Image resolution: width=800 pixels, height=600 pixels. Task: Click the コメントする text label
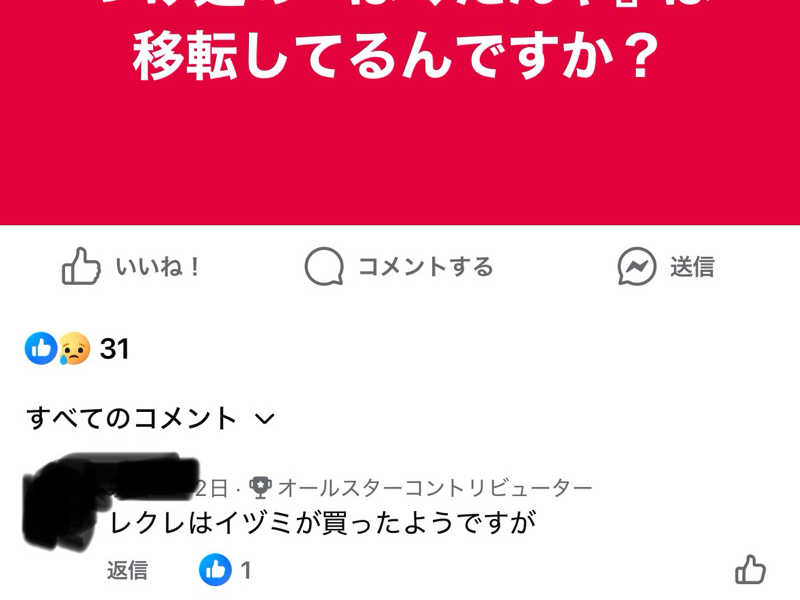tap(426, 266)
